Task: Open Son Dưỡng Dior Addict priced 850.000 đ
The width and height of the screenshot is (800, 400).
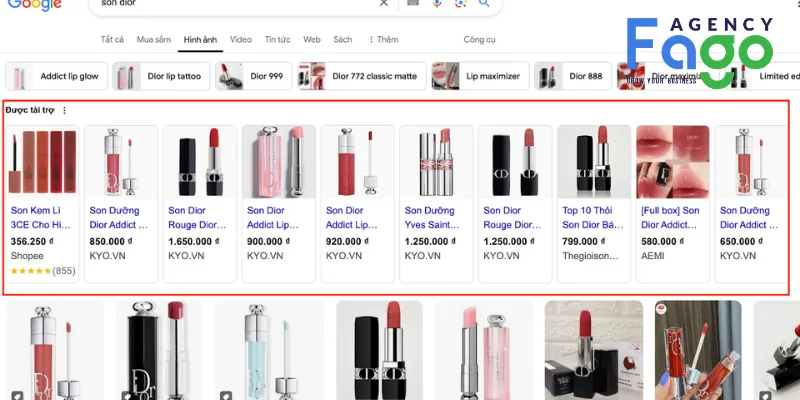Action: pyautogui.click(x=119, y=217)
